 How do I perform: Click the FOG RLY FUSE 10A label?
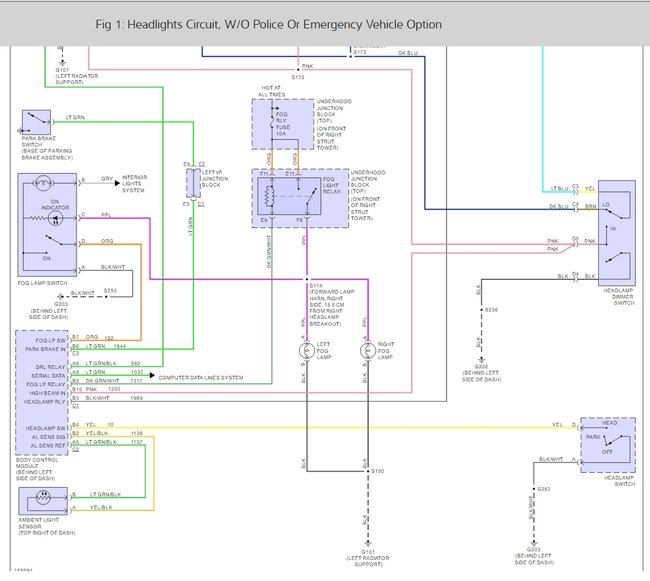[x=283, y=123]
